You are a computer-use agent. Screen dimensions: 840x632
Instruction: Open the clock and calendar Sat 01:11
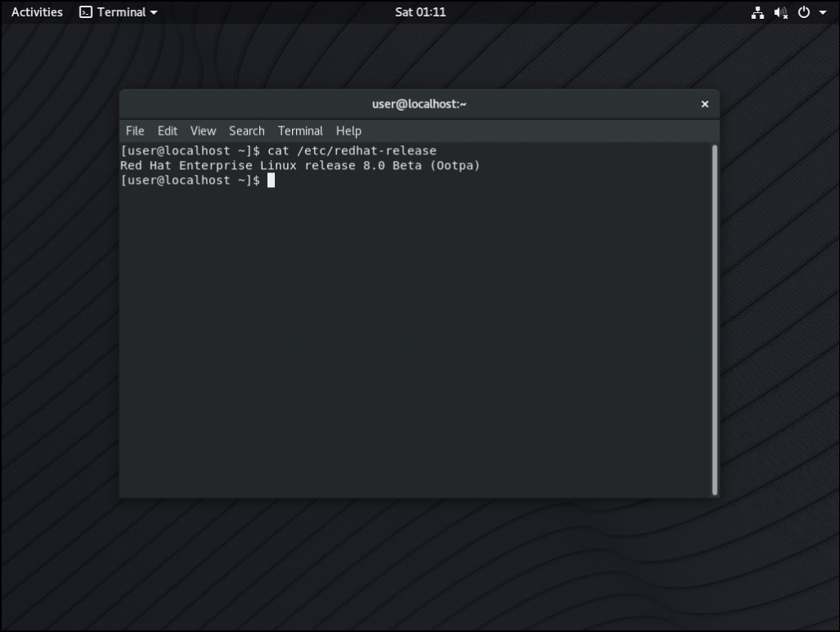click(420, 11)
